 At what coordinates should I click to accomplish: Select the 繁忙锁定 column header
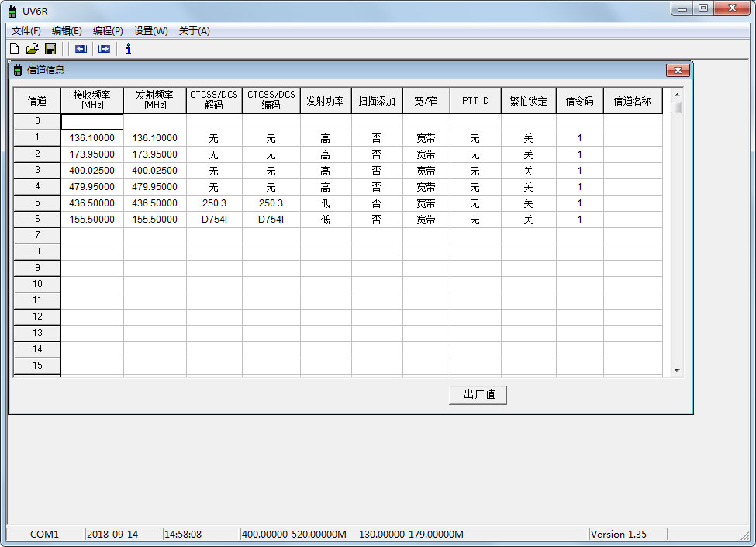click(x=529, y=100)
